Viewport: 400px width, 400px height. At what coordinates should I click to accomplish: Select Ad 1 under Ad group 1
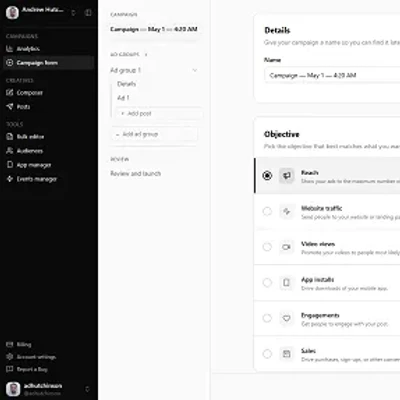(123, 98)
